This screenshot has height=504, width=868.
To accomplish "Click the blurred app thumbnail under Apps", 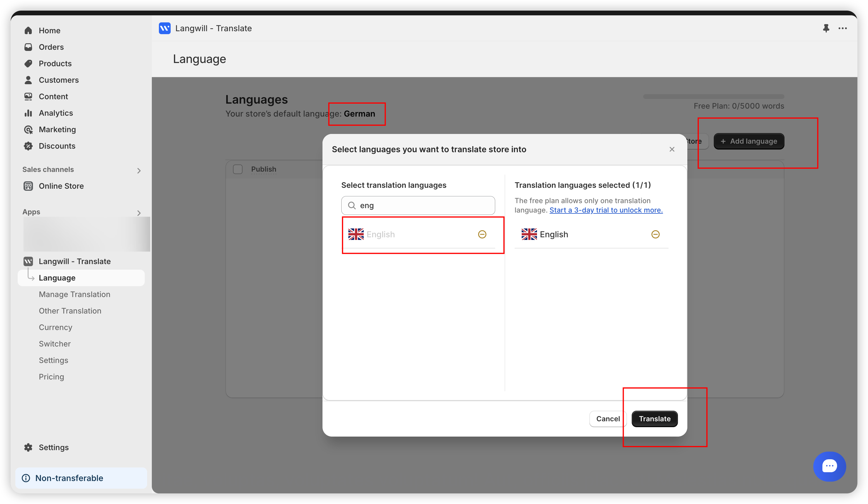I will point(87,234).
